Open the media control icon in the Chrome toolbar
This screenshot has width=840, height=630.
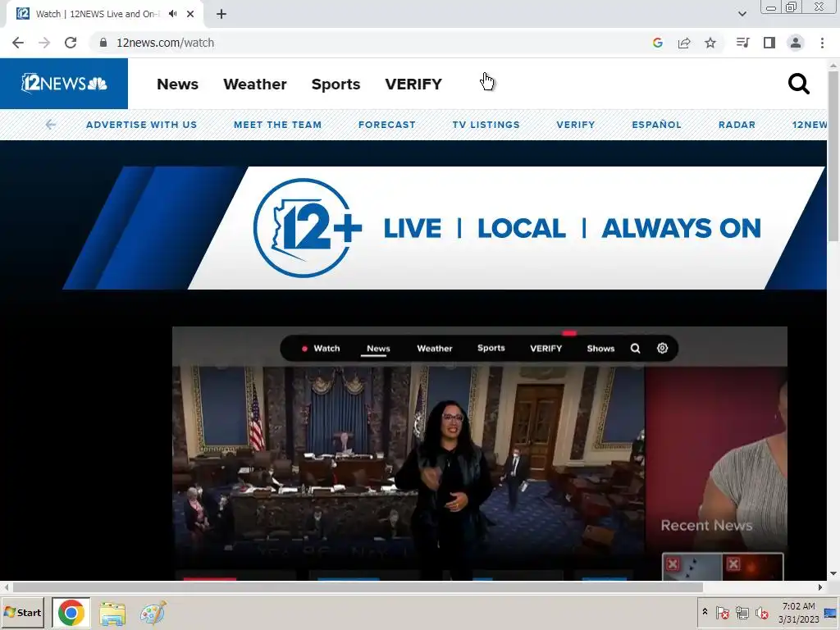point(742,43)
